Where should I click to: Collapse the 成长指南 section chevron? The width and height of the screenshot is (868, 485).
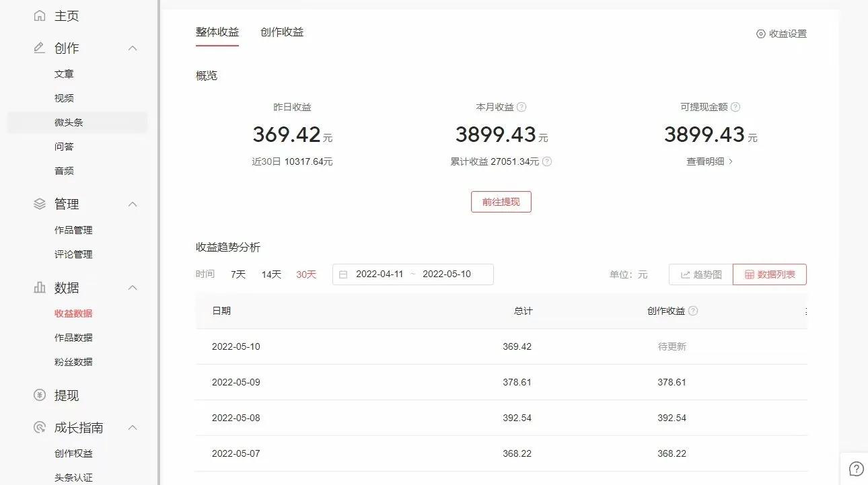coord(133,427)
